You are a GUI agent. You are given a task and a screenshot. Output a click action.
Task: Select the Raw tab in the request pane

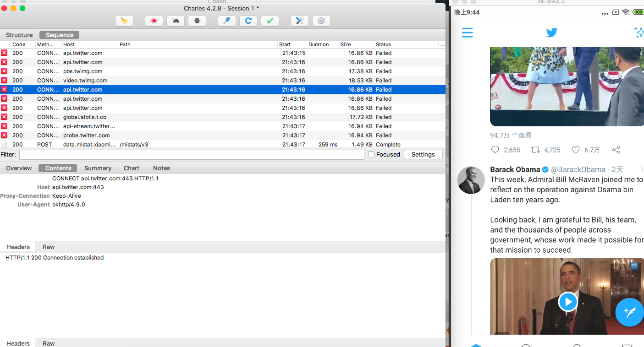point(49,247)
